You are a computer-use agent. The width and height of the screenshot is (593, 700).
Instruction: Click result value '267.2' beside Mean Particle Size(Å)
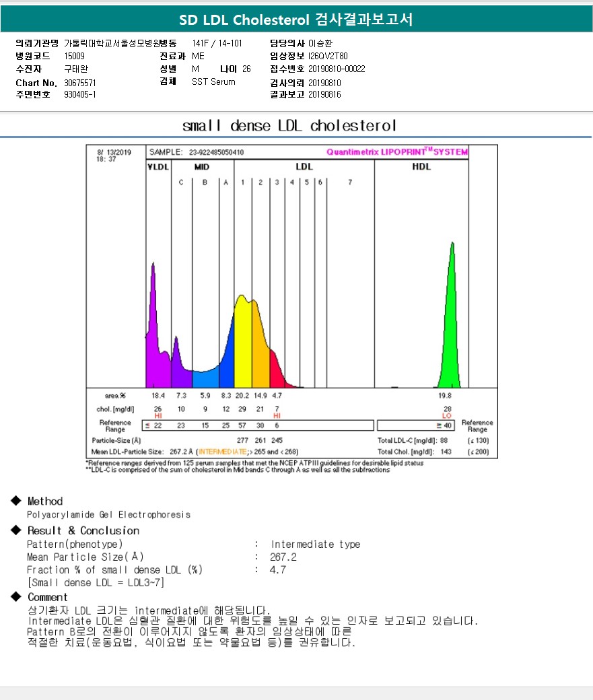(283, 557)
